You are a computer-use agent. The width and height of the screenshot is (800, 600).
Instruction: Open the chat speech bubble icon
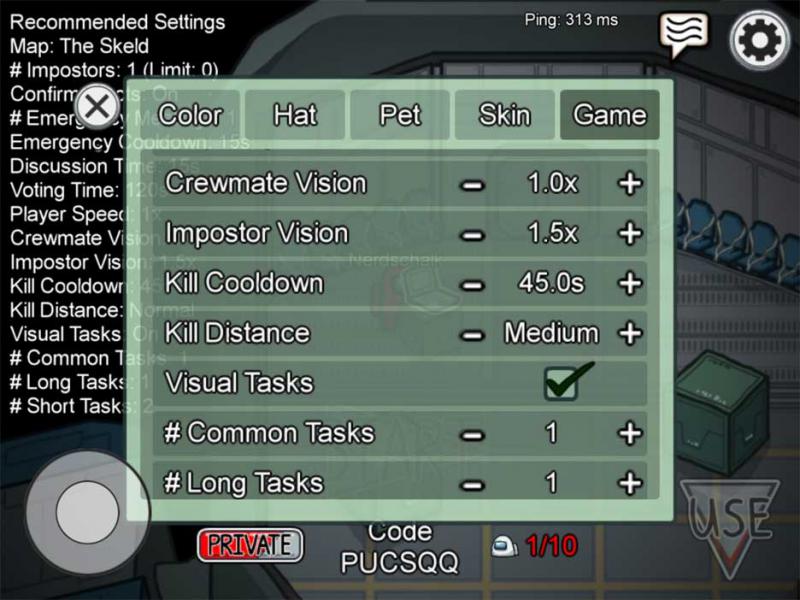(x=684, y=34)
